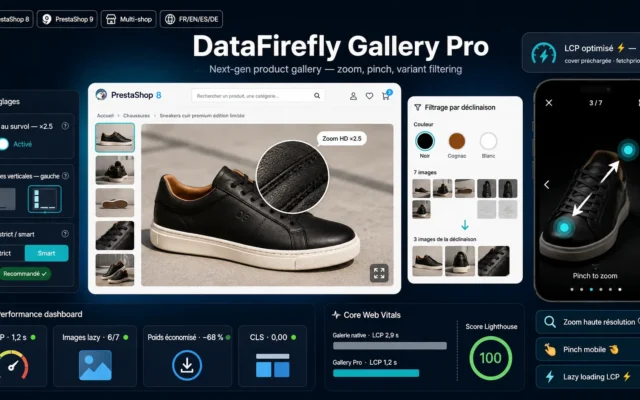Click the Poids économisé download icon

[187, 365]
